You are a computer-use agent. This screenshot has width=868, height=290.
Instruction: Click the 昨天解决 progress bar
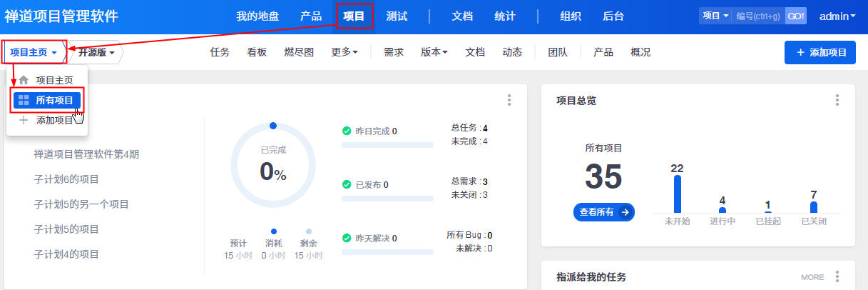387,252
